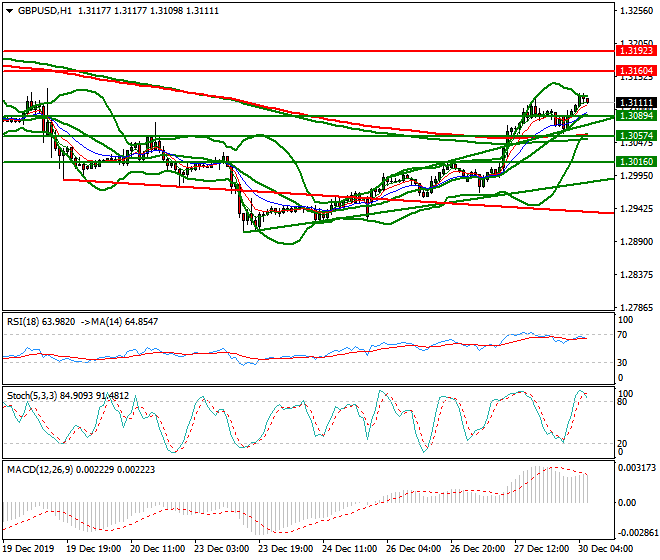Select the 23 Dec 03:00 time label
The height and width of the screenshot is (560, 660).
coord(221,549)
